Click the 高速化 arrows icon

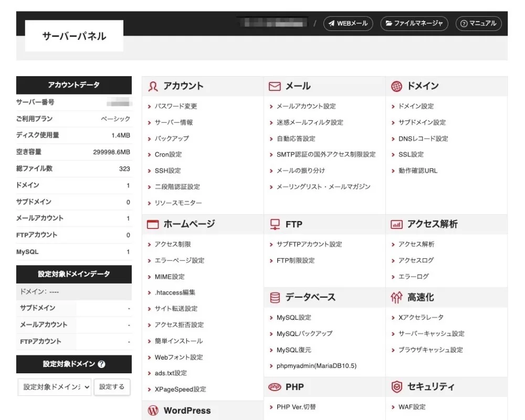(x=396, y=298)
